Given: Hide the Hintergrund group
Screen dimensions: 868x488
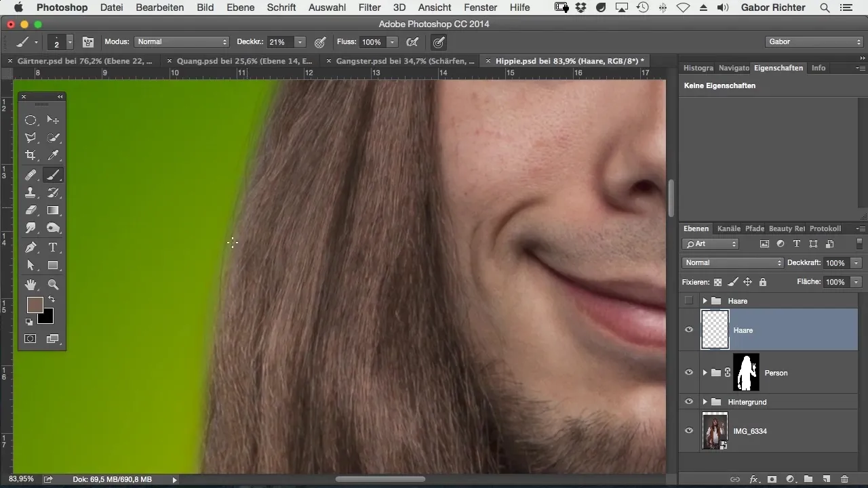Looking at the screenshot, I should (x=689, y=402).
